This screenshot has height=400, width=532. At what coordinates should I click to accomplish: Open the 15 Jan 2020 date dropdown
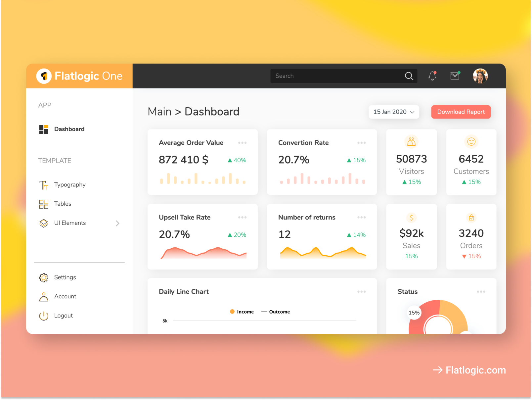click(394, 112)
